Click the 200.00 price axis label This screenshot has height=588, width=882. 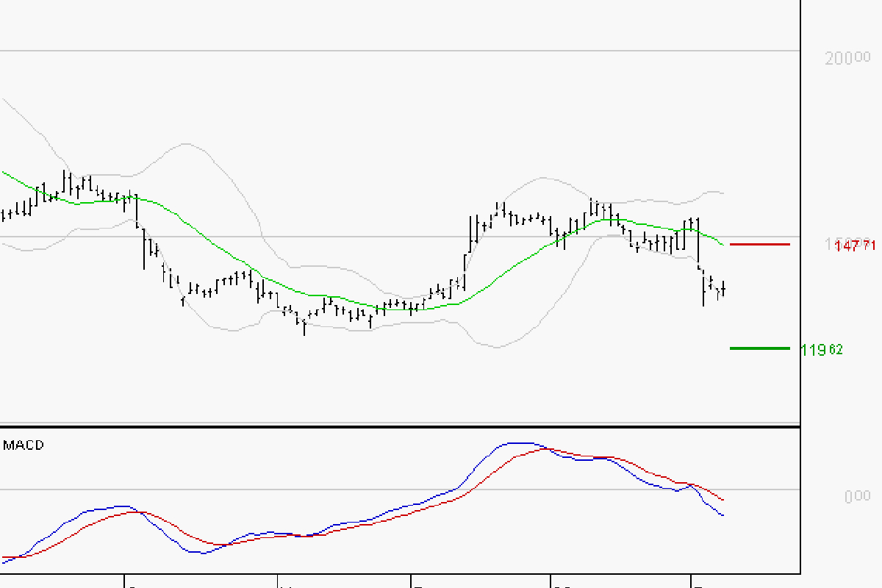pyautogui.click(x=847, y=59)
